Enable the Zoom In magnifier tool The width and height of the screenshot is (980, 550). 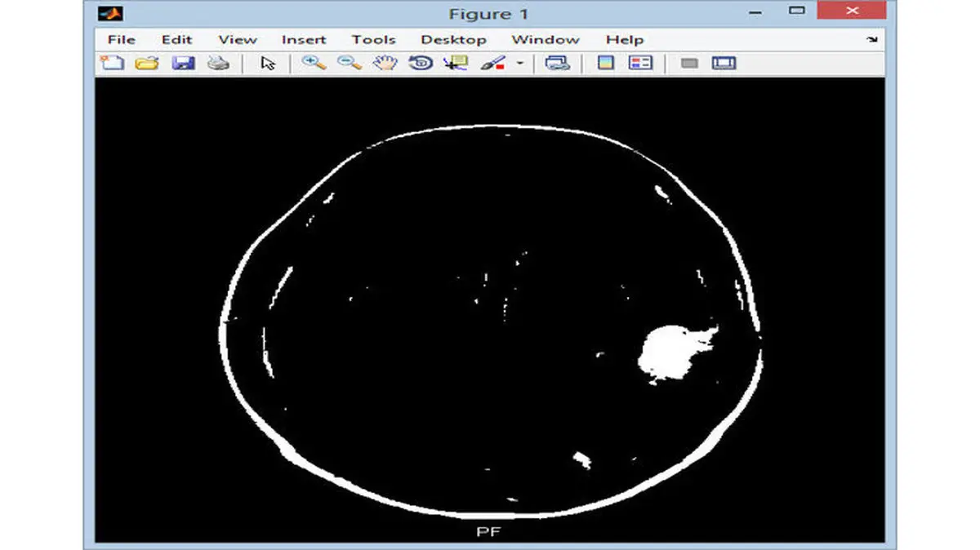314,63
